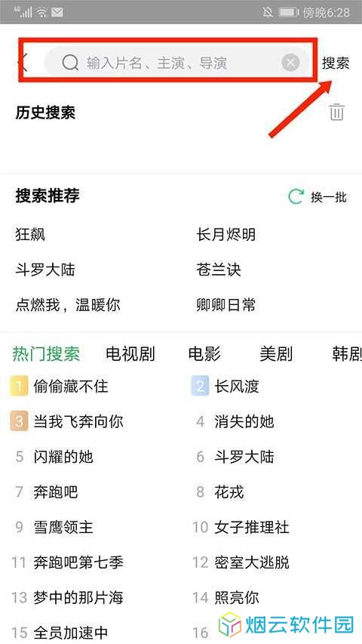Delete search history with trash icon
The width and height of the screenshot is (362, 644).
tap(336, 112)
